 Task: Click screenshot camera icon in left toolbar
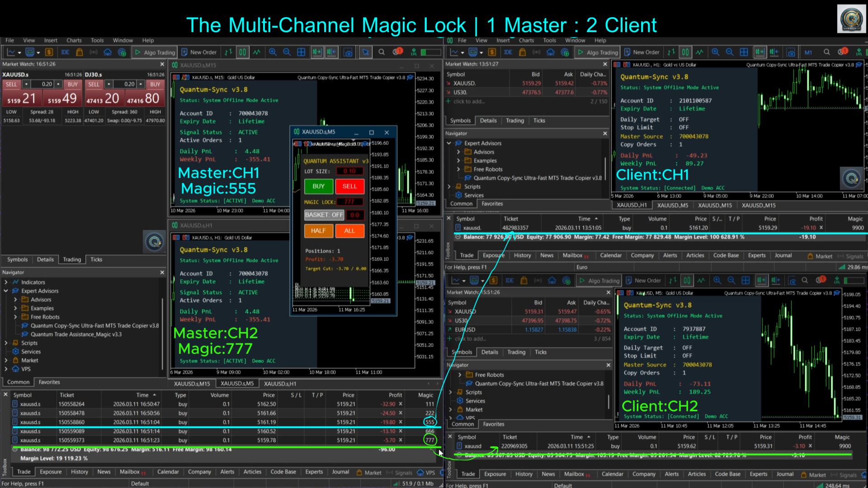(x=348, y=52)
